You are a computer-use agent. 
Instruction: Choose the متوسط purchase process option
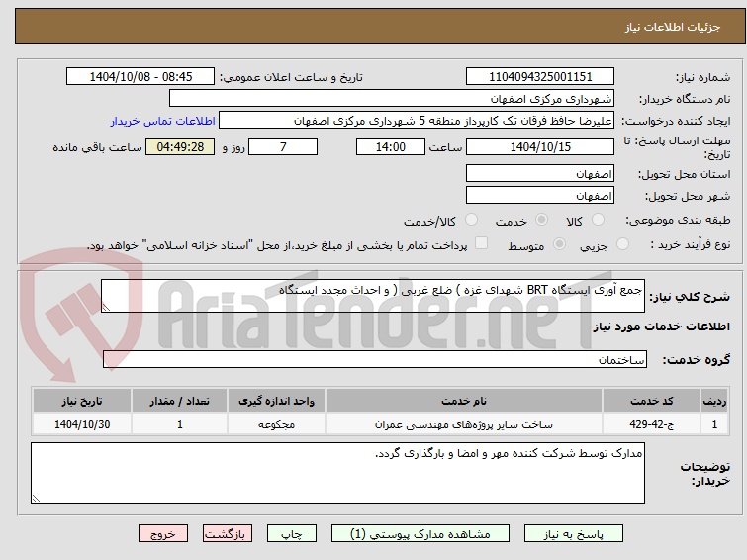click(x=559, y=244)
